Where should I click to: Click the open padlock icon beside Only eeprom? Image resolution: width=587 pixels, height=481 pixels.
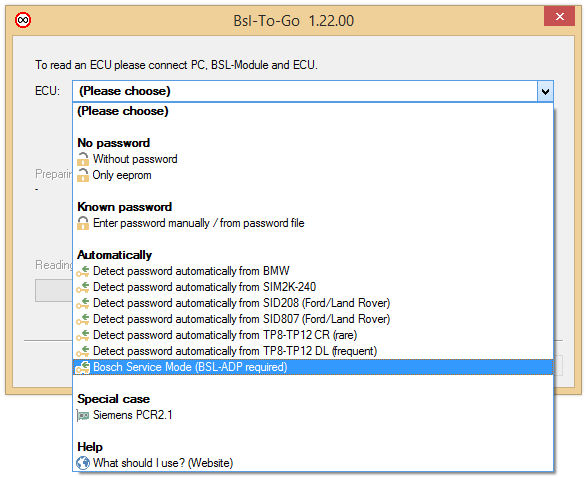click(x=83, y=175)
